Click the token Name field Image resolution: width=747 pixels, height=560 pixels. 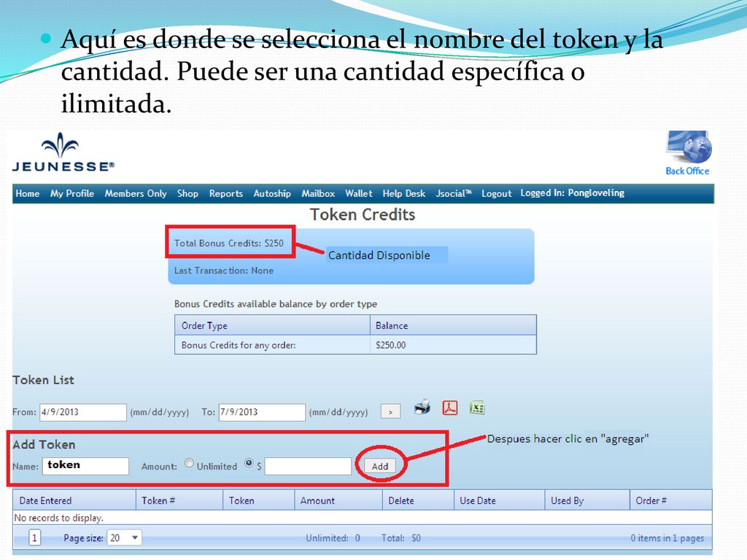pos(86,466)
